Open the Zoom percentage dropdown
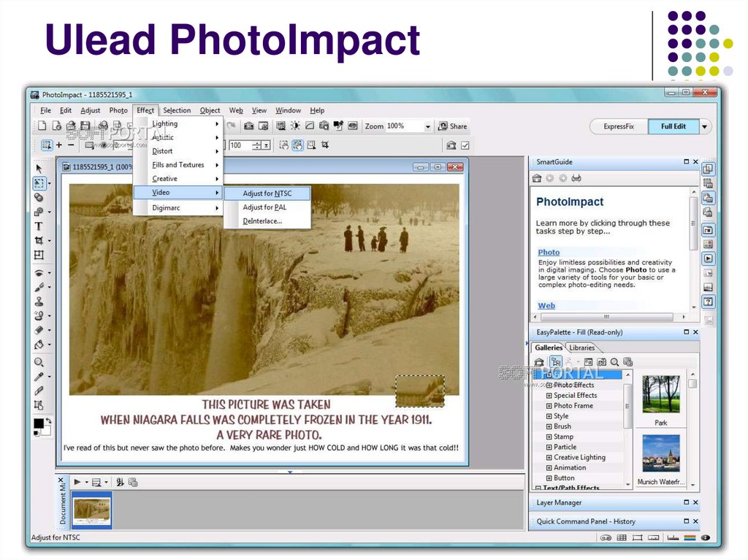 (428, 126)
